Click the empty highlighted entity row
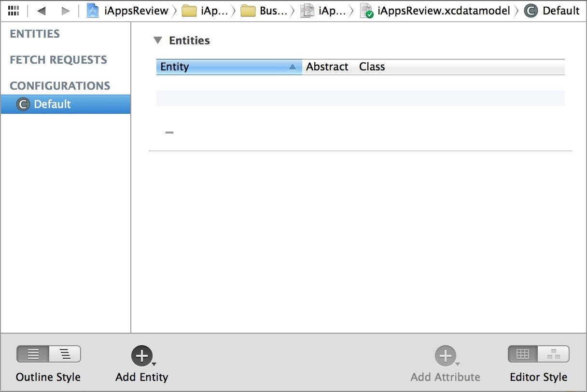 (360, 98)
